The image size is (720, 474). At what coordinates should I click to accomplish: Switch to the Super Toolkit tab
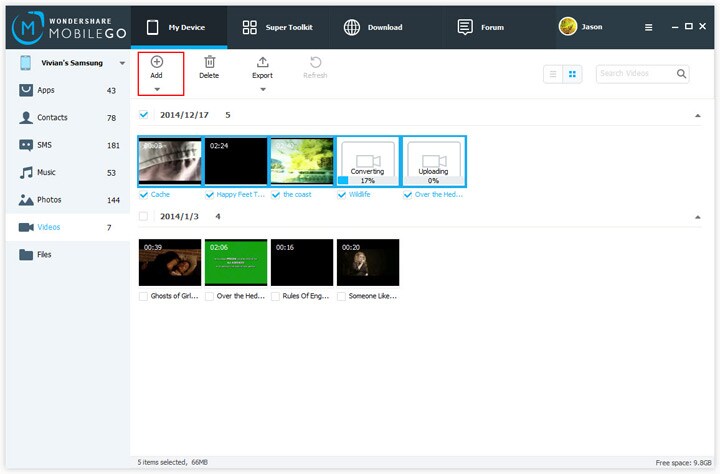point(277,27)
